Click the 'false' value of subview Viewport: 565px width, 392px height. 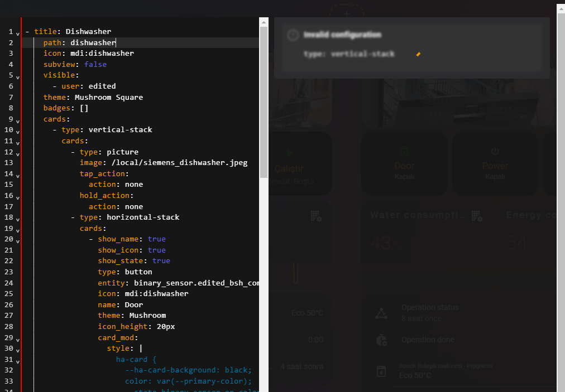point(95,65)
